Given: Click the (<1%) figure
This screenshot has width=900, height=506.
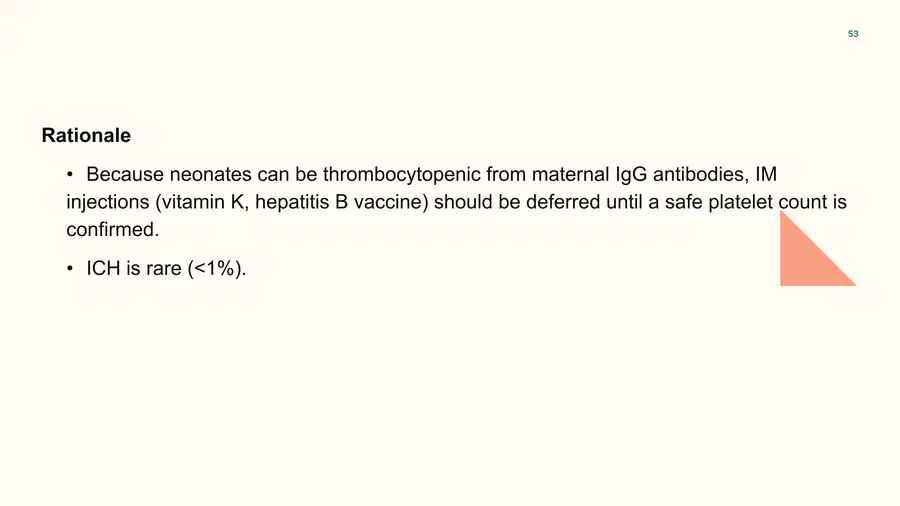Looking at the screenshot, I should (216, 268).
